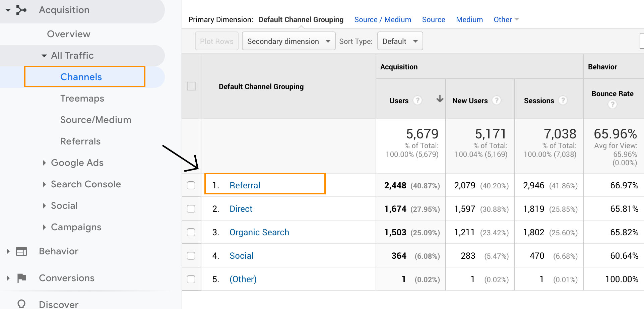Switch primary dimension to Source
Image resolution: width=644 pixels, height=309 pixels.
click(x=434, y=19)
